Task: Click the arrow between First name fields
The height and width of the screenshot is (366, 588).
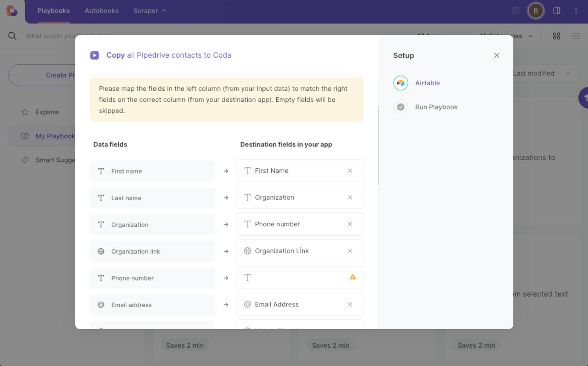Action: pyautogui.click(x=226, y=171)
